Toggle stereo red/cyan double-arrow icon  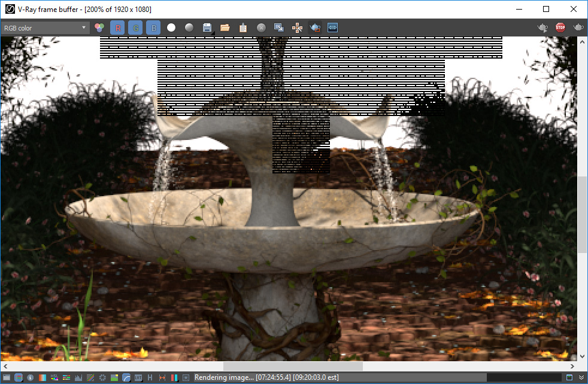(x=162, y=377)
